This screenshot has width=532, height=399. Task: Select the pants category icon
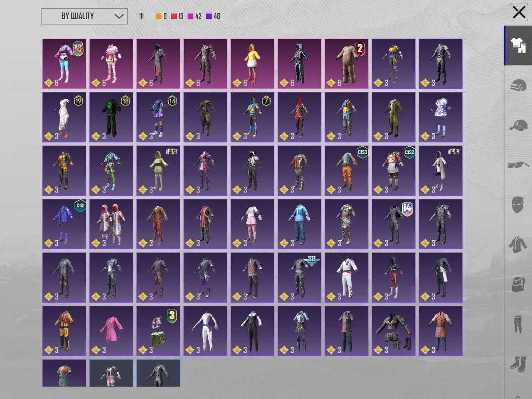[x=518, y=324]
